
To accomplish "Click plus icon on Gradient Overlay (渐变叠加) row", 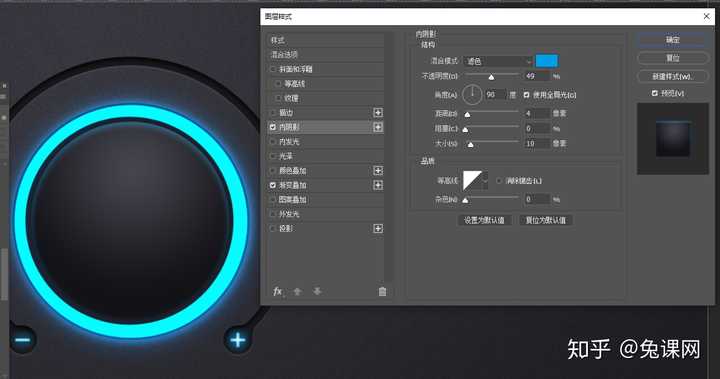I will point(377,185).
